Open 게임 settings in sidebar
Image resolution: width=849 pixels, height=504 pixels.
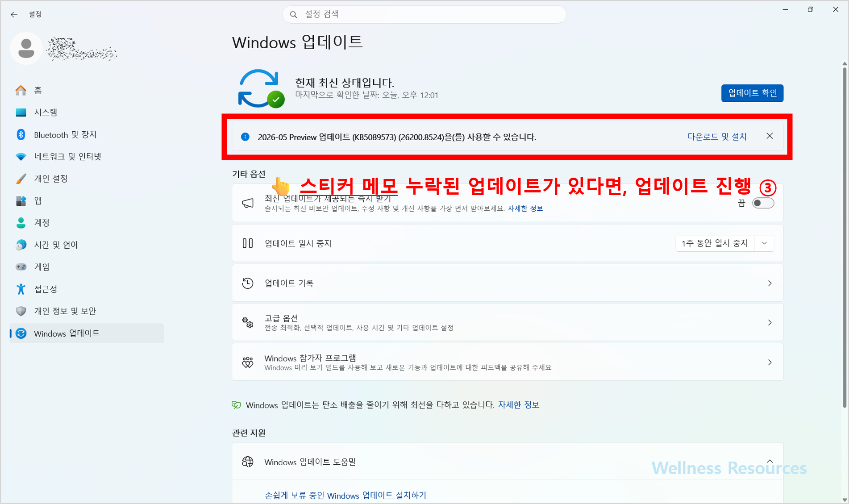(x=87, y=267)
